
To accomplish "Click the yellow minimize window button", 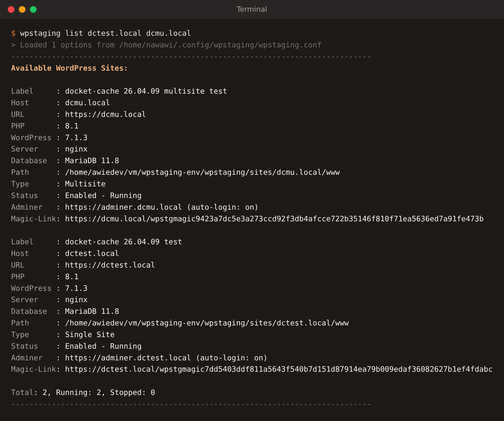I will (22, 9).
